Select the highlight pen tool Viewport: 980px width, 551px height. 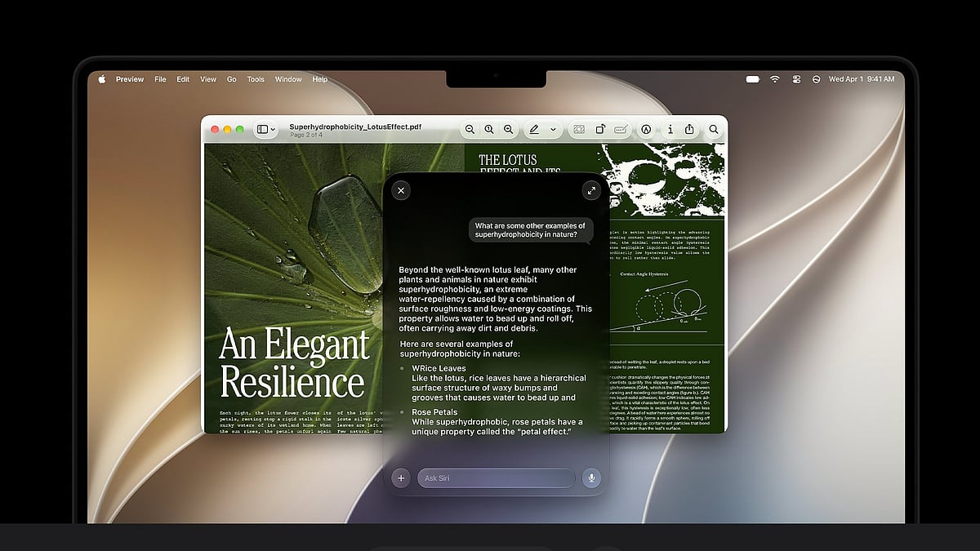[x=534, y=129]
